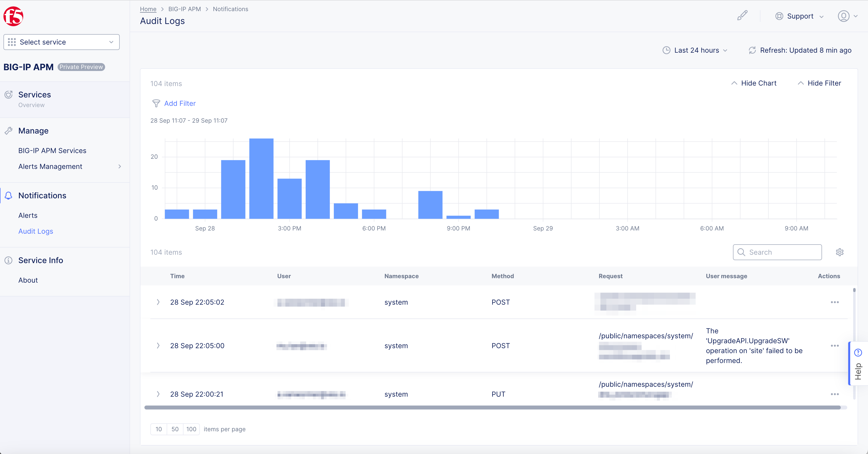
Task: Open actions menu for 22:05:00 row
Action: tap(835, 345)
